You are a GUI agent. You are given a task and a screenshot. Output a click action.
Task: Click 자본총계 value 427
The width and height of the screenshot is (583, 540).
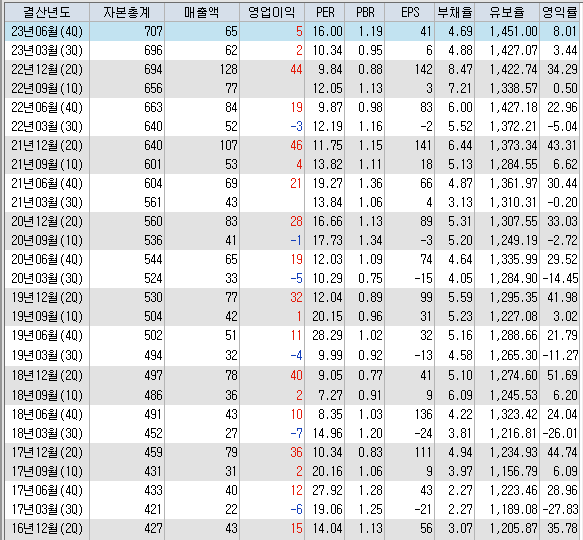(x=153, y=528)
